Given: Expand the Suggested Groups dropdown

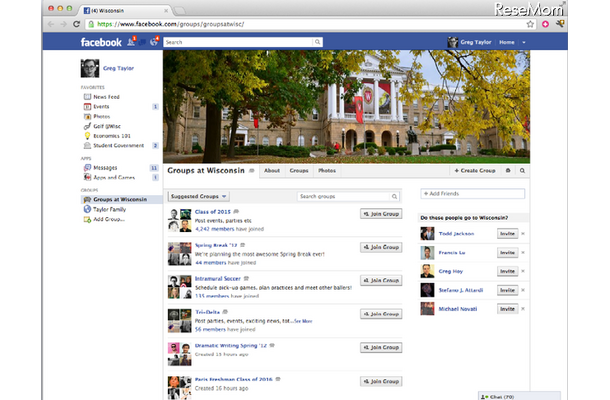Looking at the screenshot, I should point(198,196).
